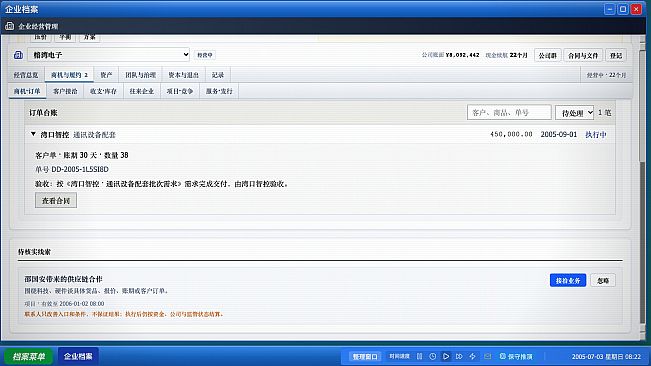
Task: Open the 资本与退出 tab
Action: 183,75
